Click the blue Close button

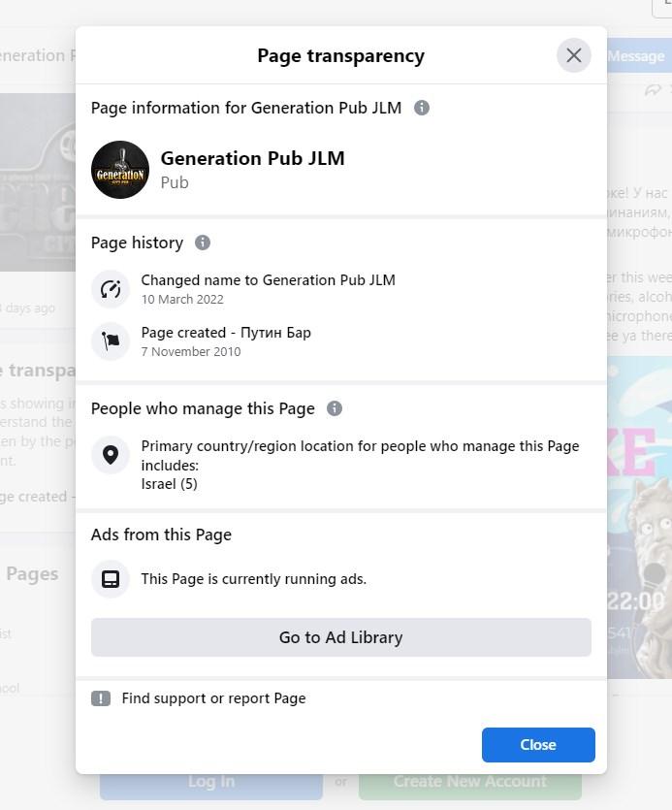(x=538, y=744)
